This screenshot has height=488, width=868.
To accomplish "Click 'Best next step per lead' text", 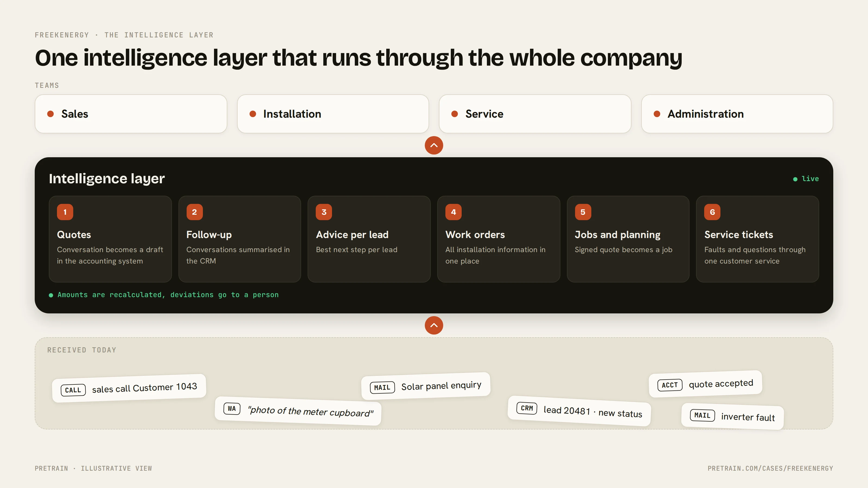I will pyautogui.click(x=356, y=249).
